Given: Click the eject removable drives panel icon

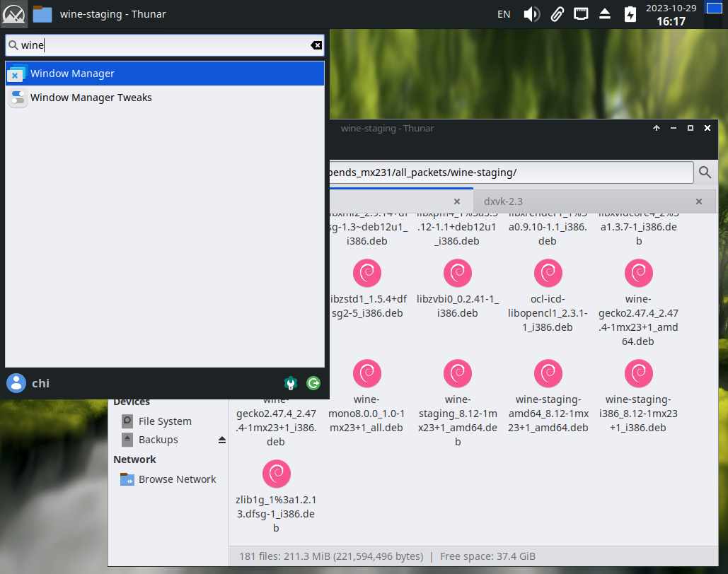Looking at the screenshot, I should click(605, 14).
